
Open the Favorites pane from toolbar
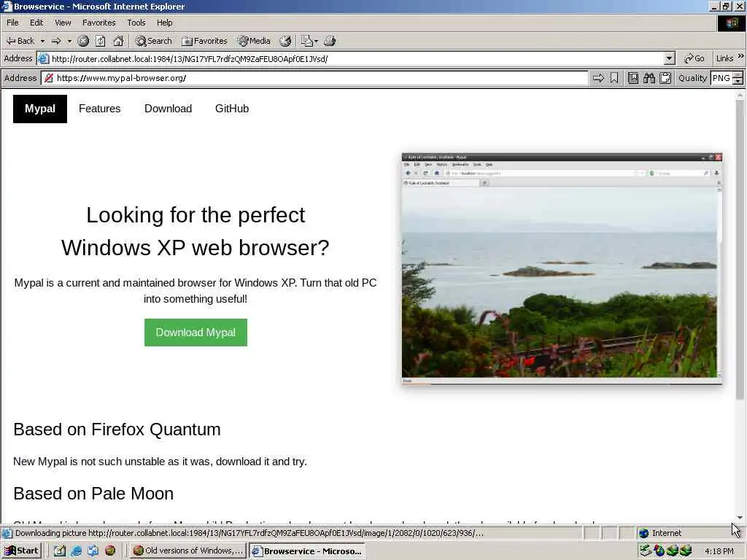point(205,41)
